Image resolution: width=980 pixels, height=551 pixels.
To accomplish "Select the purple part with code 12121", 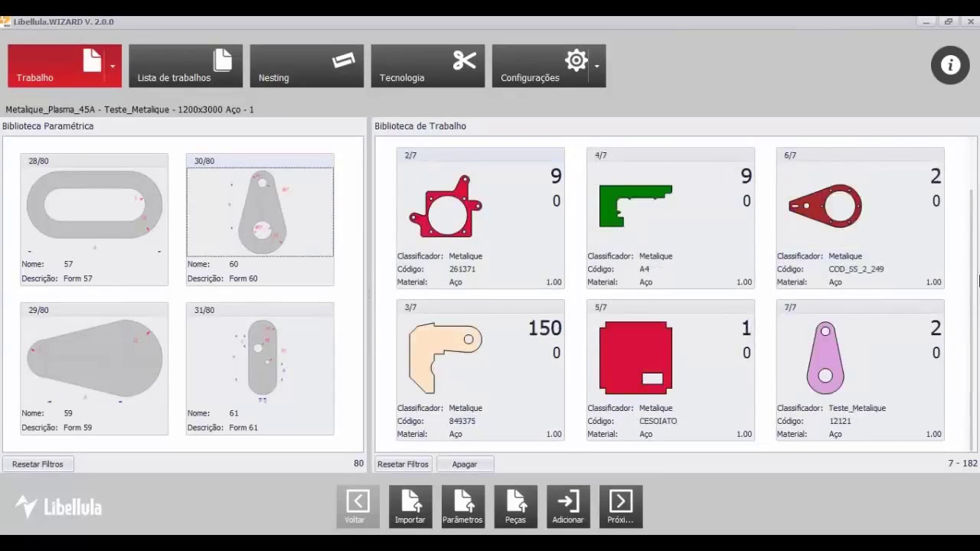I will (825, 358).
